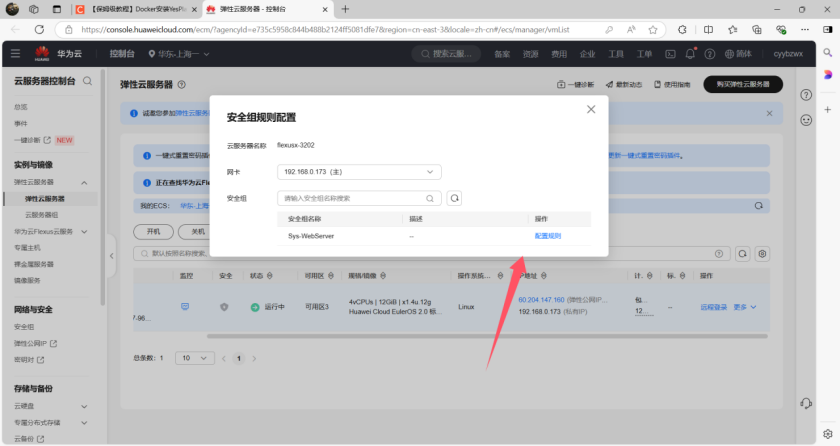Viewport: 840px width, 446px height.
Task: Open the 费用 header menu
Action: pos(559,54)
